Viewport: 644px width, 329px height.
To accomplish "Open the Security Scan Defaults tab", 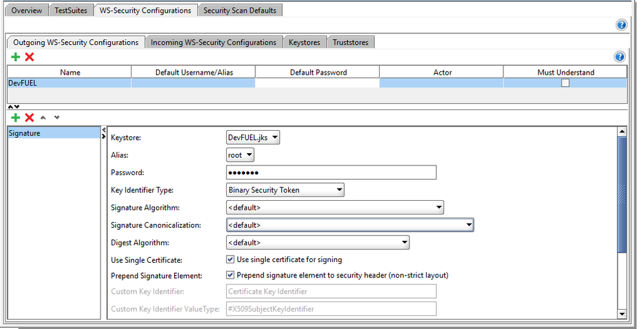I will coord(240,10).
